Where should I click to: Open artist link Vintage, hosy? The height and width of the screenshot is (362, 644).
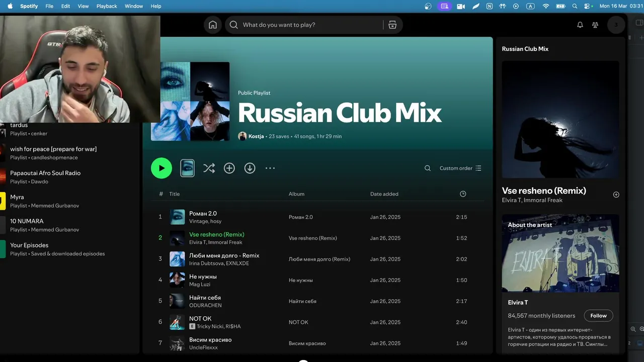click(205, 221)
